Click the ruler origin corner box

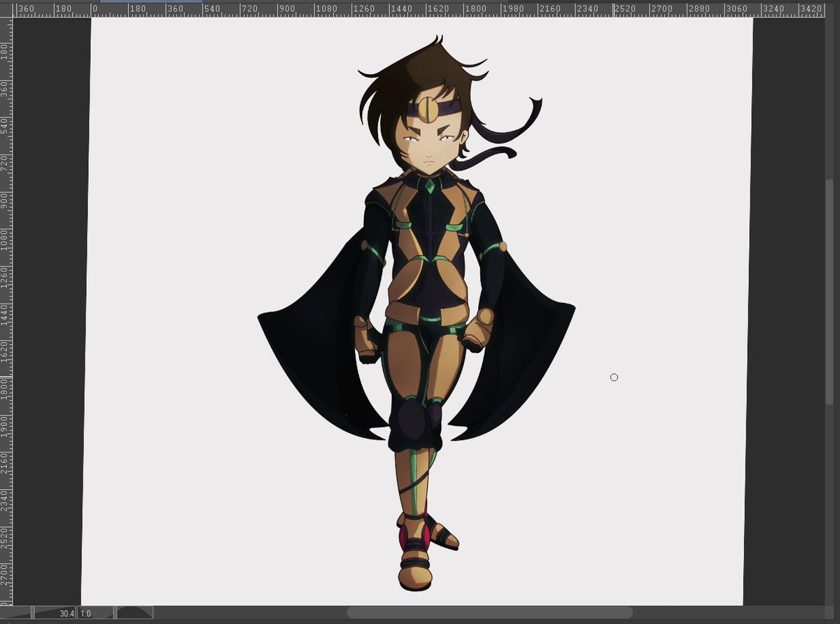[6, 8]
